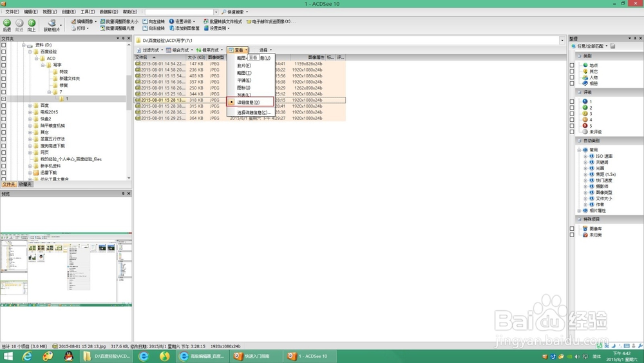Click Quick Search (快速搜索) button
This screenshot has height=363, width=644.
[234, 12]
